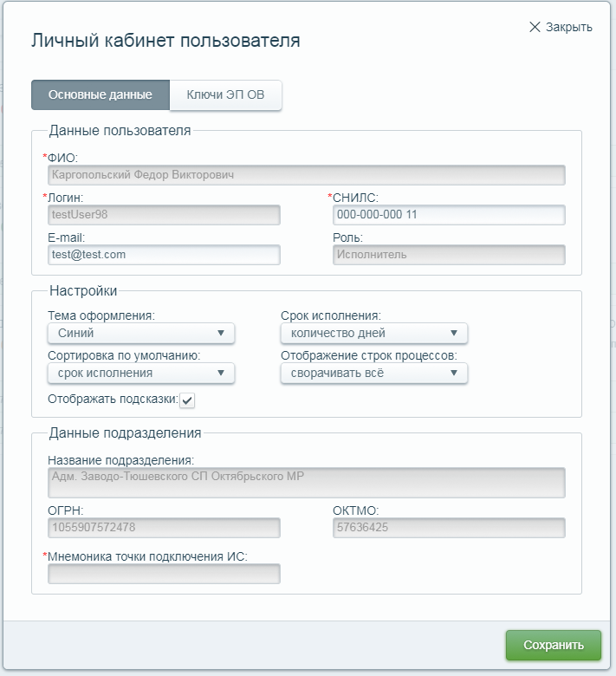This screenshot has height=676, width=616.
Task: Click the E-mail input field
Action: 164,255
